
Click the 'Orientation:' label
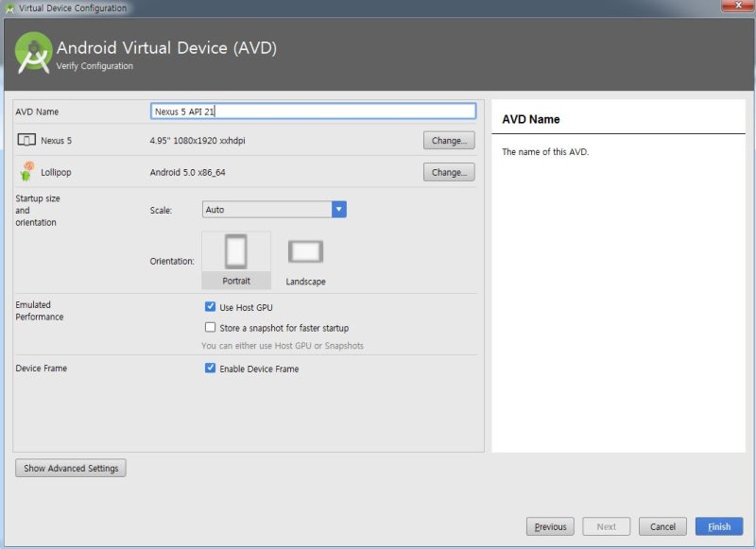172,261
